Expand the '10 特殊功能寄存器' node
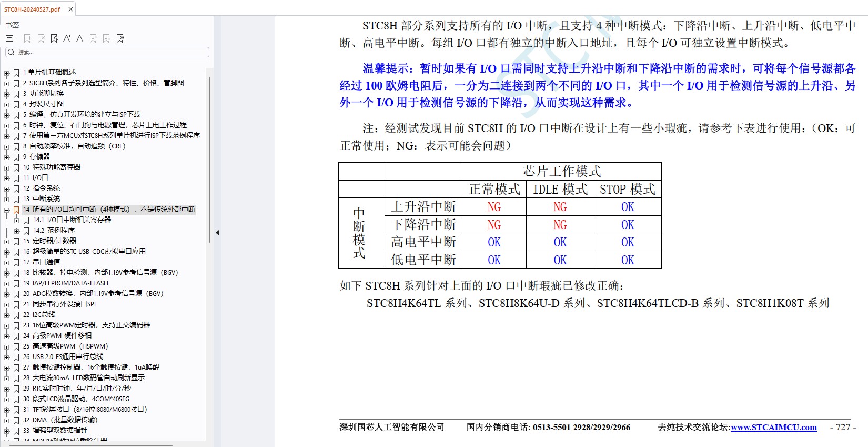868x447 pixels. click(7, 167)
